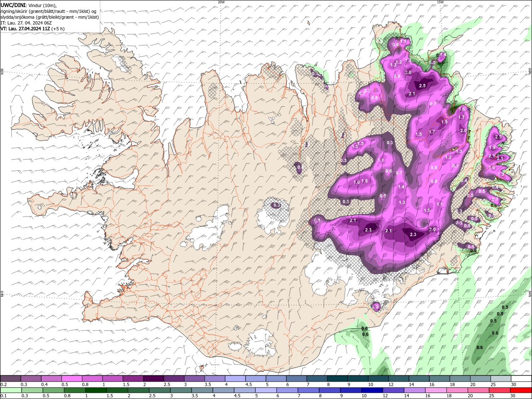Pick the snow scale swatch starting at 0.2

pos(10,379)
